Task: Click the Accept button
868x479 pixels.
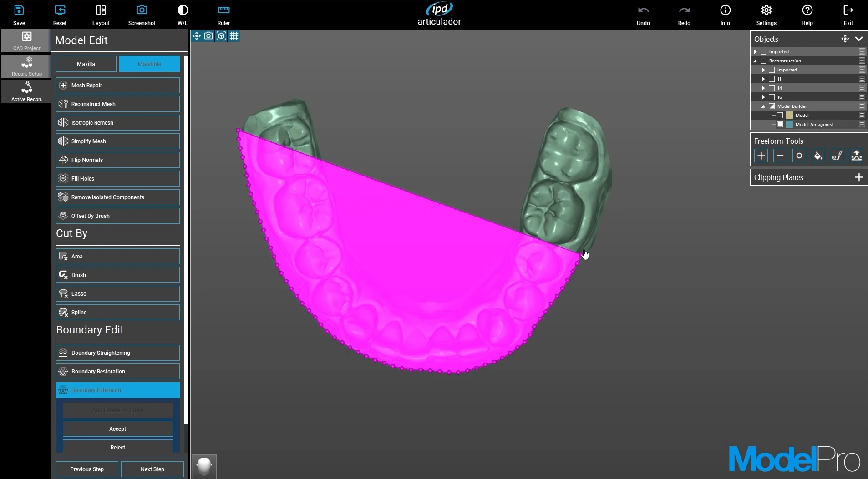Action: 118,429
